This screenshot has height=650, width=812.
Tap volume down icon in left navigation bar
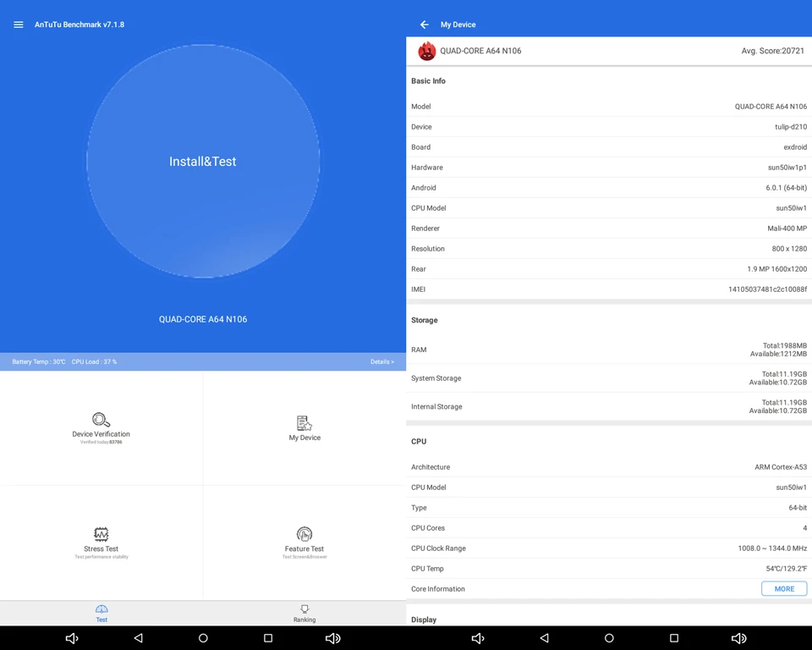coord(72,638)
